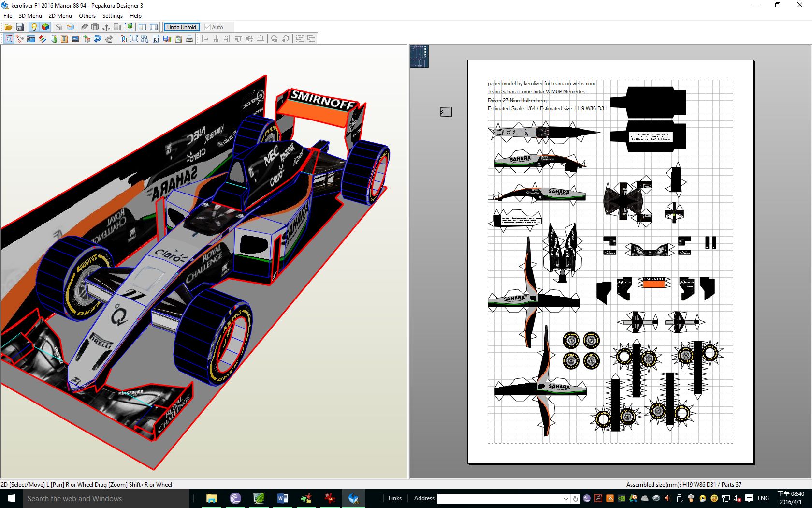Toggle texture display with the colored cube
Screen dimensions: 812x508
pyautogui.click(x=45, y=27)
